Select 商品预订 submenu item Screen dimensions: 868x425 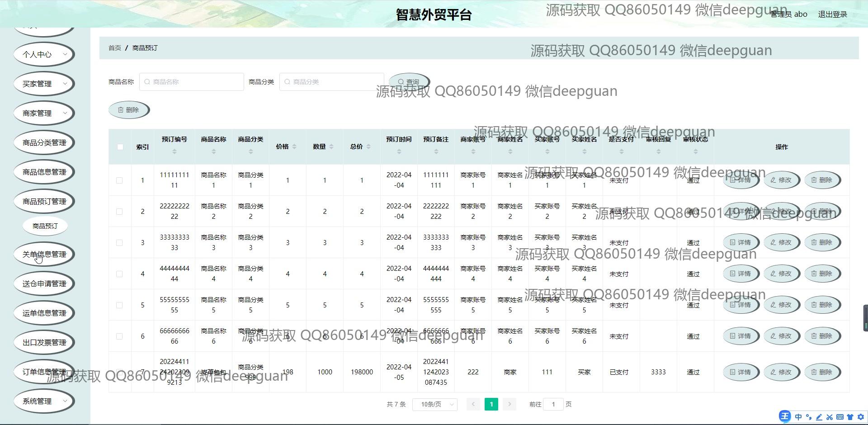point(45,226)
